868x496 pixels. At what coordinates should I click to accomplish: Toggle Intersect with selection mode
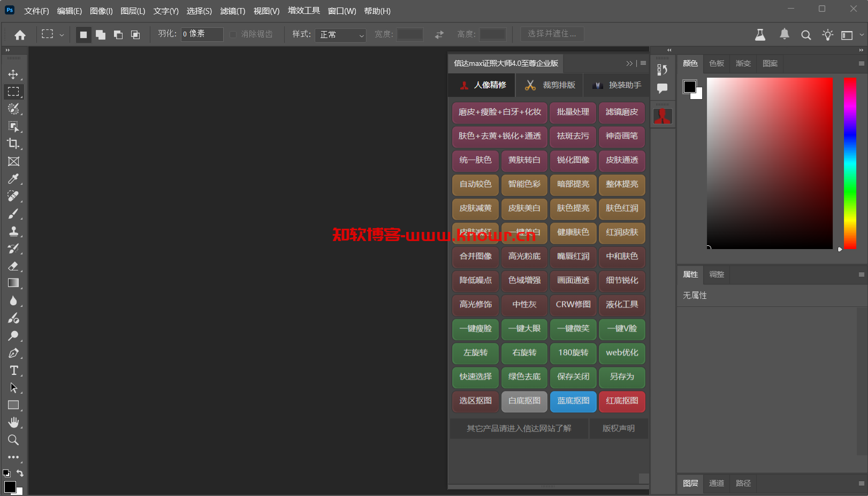(135, 35)
